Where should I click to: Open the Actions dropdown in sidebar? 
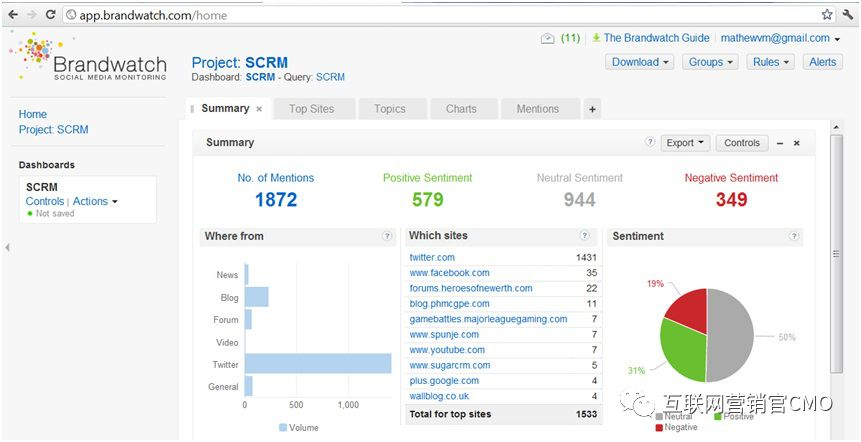pyautogui.click(x=95, y=202)
